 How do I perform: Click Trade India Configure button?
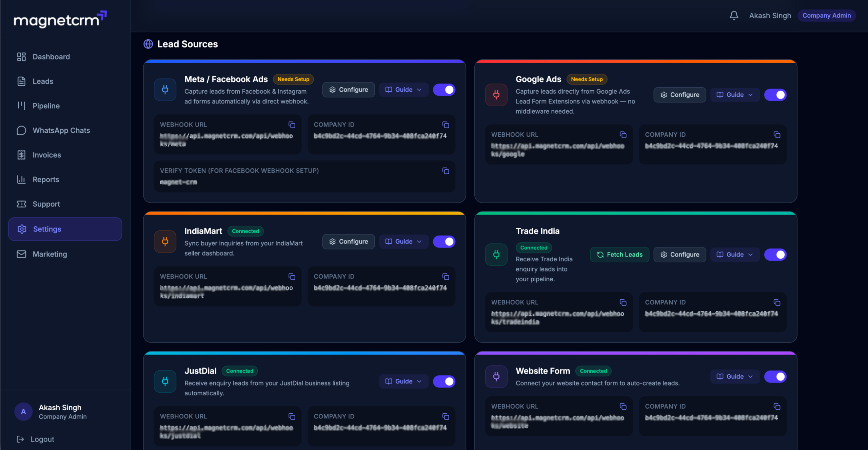point(680,255)
